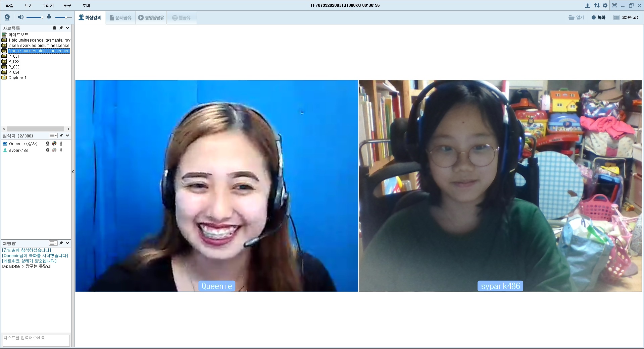
Task: Click the microphone icon in the top toolbar
Action: 49,17
